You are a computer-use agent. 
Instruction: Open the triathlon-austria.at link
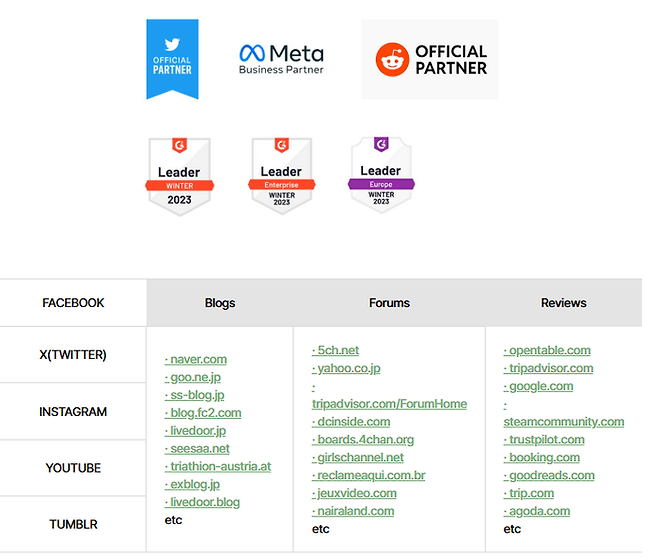(220, 467)
